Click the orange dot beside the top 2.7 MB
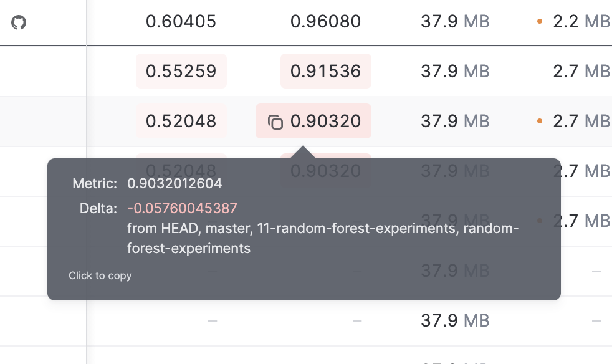Screen dimensions: 612x364 click(x=540, y=121)
